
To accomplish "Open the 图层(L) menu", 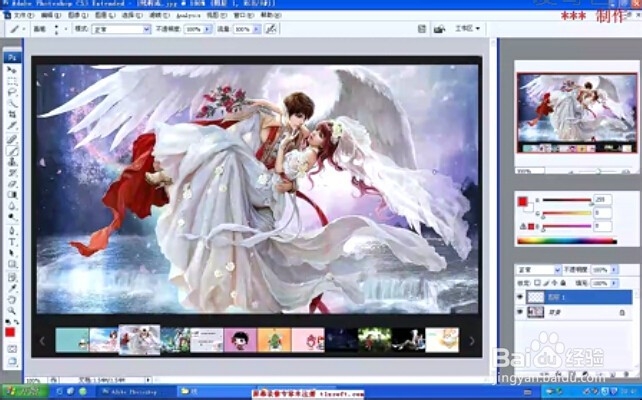I will [105, 15].
